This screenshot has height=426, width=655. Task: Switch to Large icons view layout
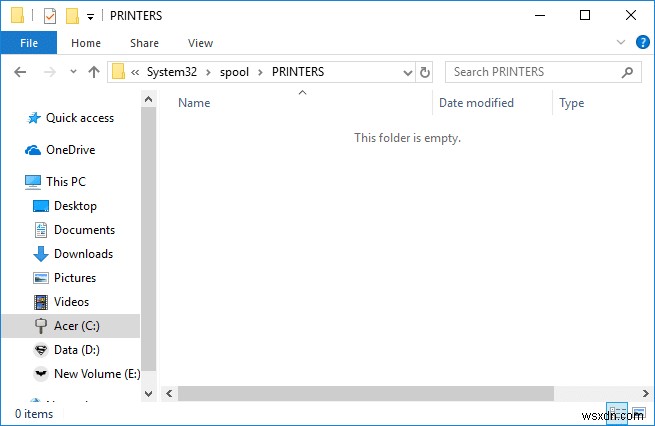[638, 412]
